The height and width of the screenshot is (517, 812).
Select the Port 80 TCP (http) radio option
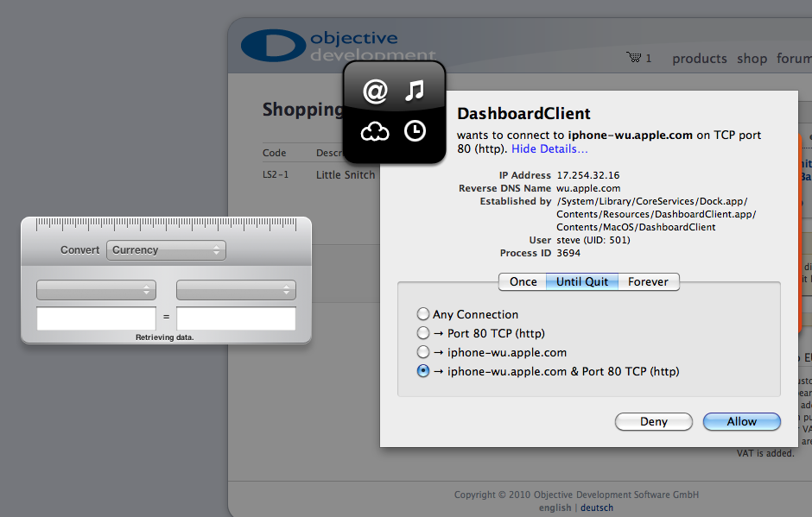pyautogui.click(x=423, y=333)
